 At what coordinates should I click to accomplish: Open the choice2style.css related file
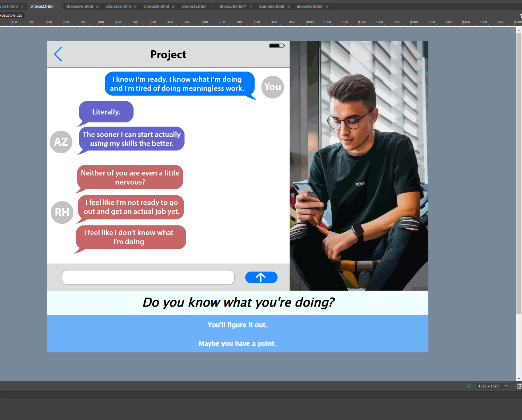tap(11, 15)
